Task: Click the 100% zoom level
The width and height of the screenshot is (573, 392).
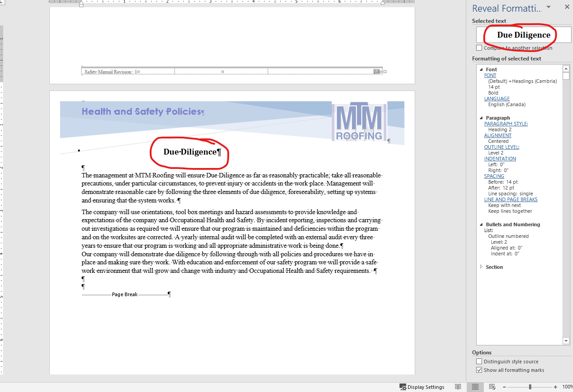Action: click(567, 387)
